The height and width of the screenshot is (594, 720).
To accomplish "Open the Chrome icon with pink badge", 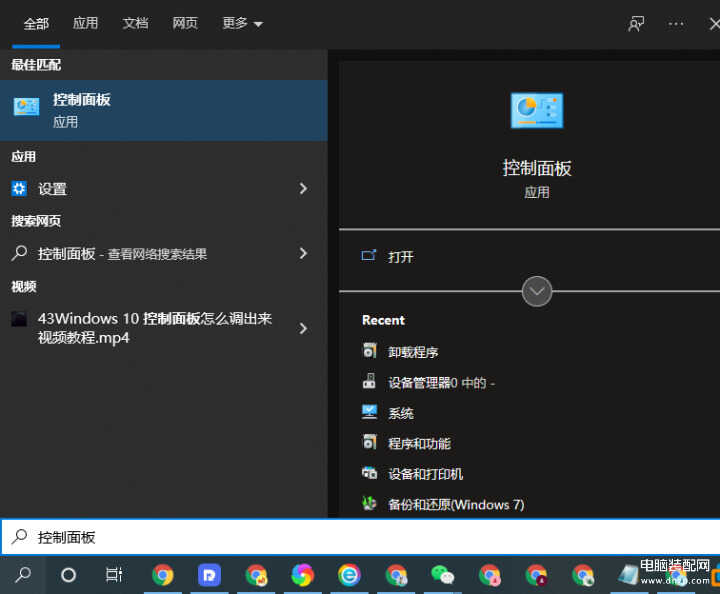I will coord(489,575).
